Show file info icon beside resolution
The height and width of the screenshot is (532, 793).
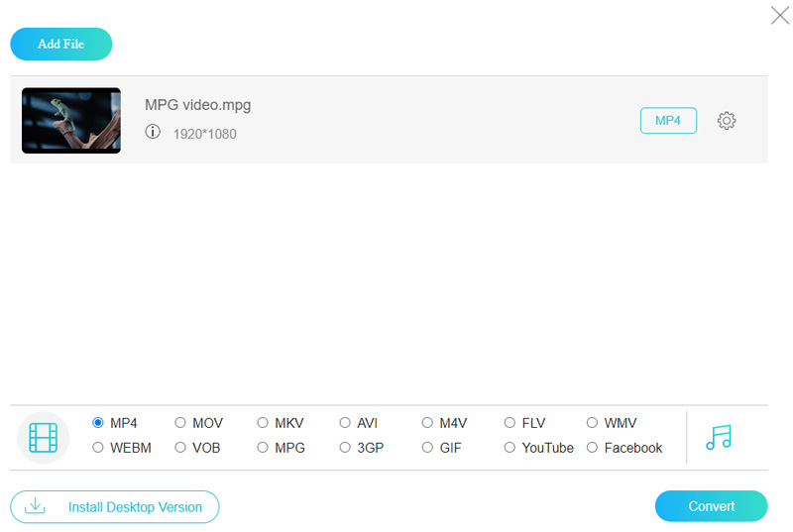(x=153, y=132)
